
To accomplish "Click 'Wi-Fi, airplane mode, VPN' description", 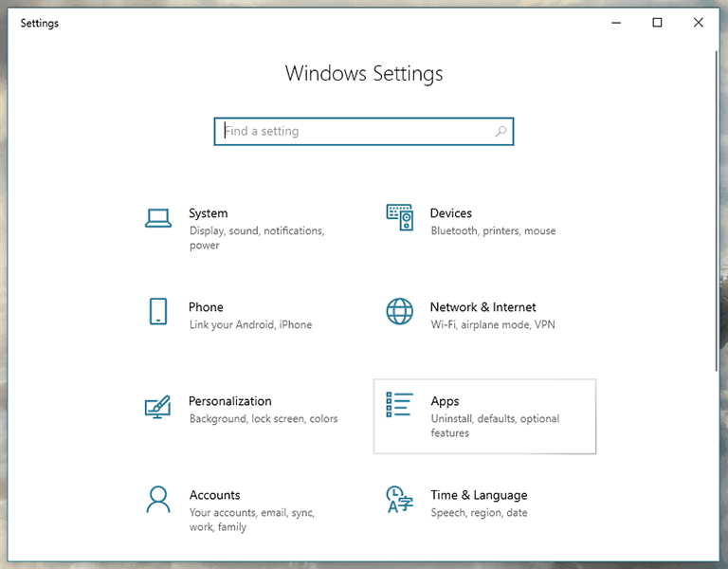I will [493, 324].
